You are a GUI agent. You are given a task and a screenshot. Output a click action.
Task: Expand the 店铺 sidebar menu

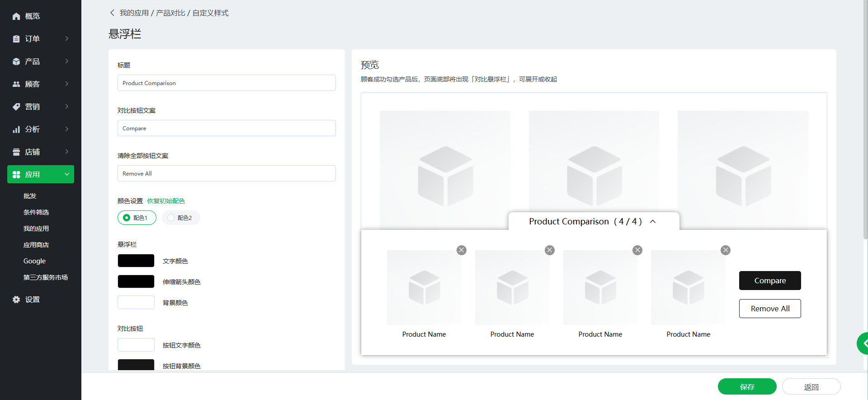coord(66,152)
